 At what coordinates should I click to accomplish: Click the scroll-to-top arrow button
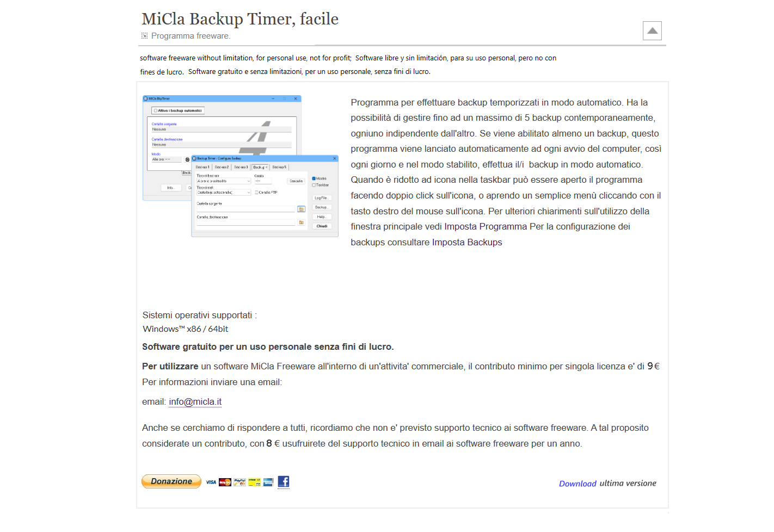tap(652, 30)
